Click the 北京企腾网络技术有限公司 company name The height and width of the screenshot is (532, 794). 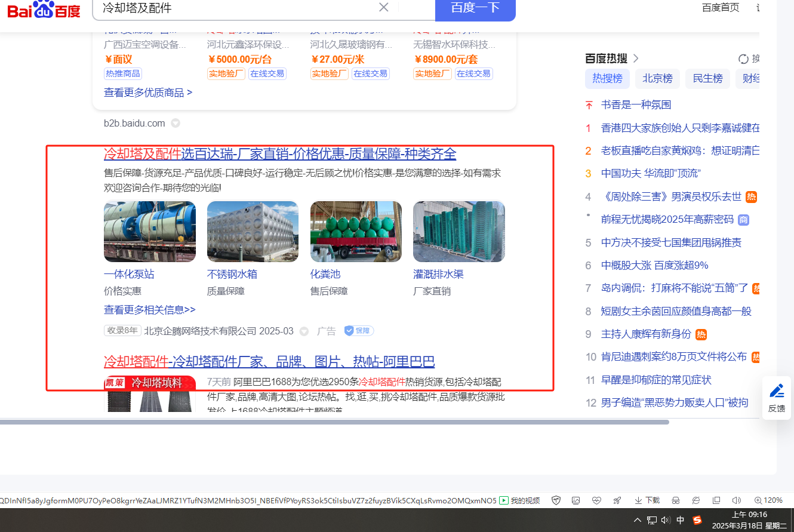(x=200, y=331)
